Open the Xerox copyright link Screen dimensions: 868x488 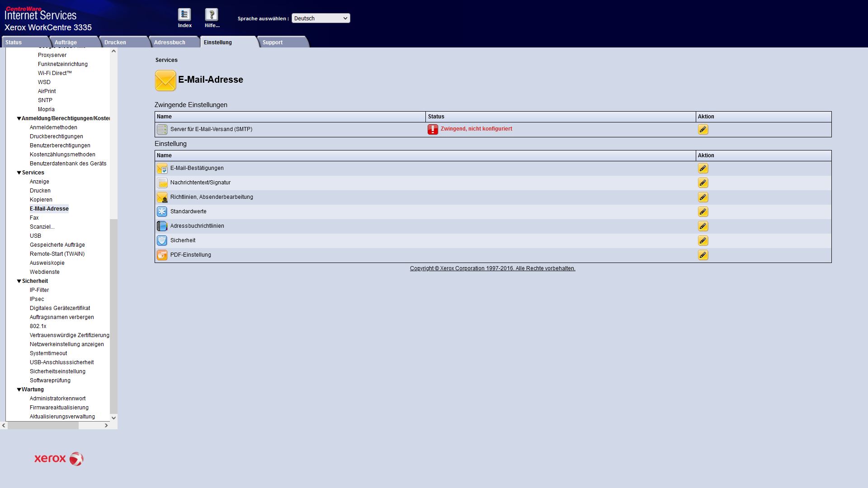coord(492,268)
